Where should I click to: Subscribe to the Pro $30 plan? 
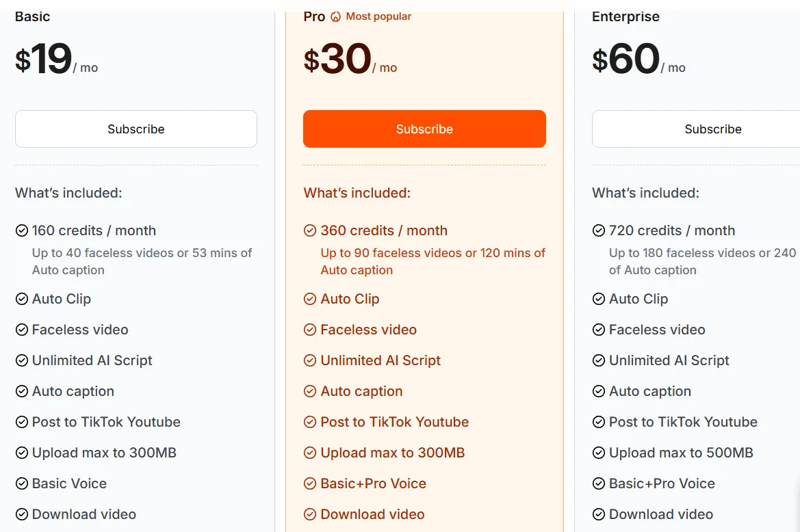point(424,129)
